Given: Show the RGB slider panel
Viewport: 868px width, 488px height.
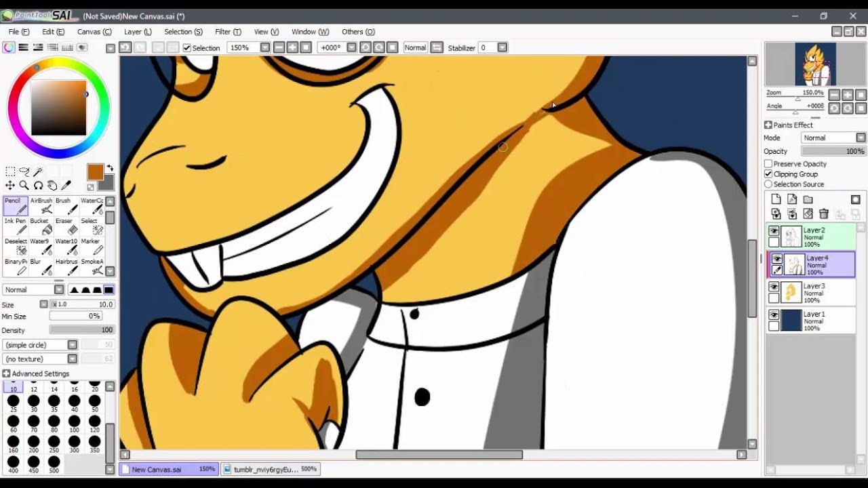Looking at the screenshot, I should [23, 47].
